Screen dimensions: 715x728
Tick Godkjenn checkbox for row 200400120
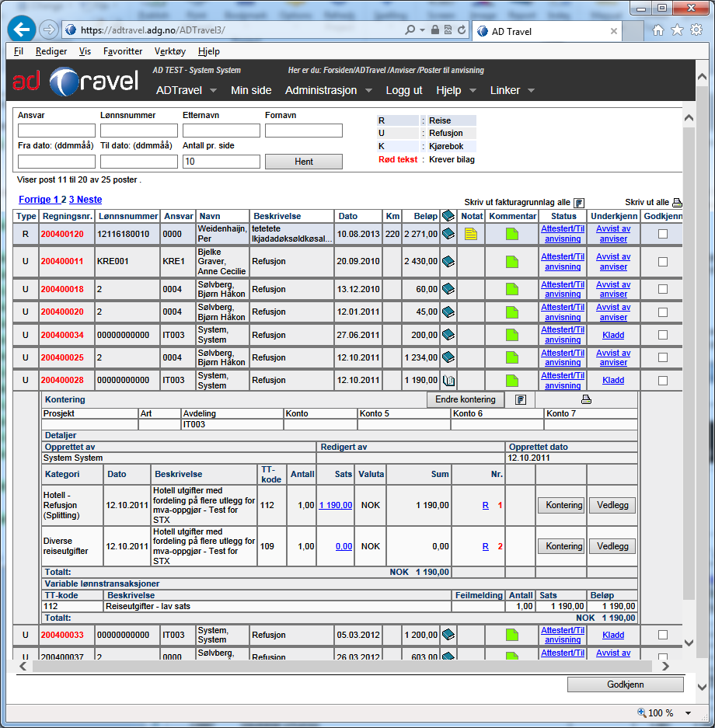[x=663, y=234]
